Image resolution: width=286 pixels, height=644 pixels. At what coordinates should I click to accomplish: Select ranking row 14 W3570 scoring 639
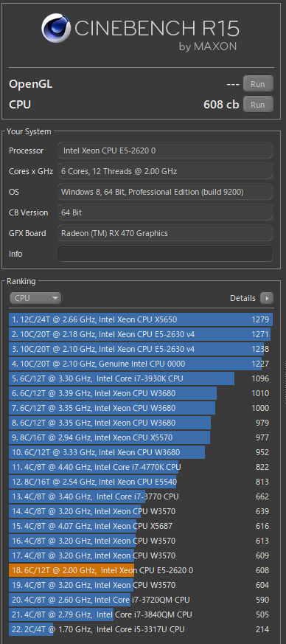141,512
